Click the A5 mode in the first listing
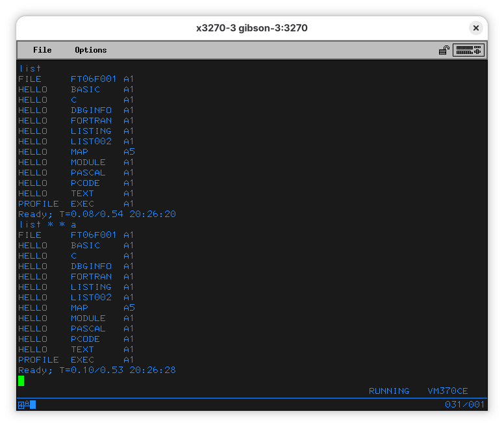 [129, 151]
